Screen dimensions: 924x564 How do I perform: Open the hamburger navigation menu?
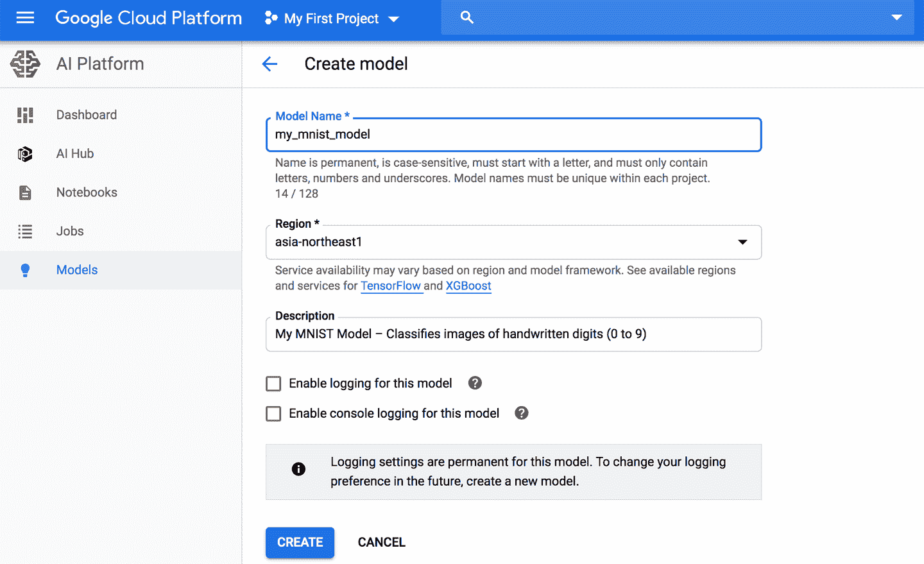click(x=25, y=18)
